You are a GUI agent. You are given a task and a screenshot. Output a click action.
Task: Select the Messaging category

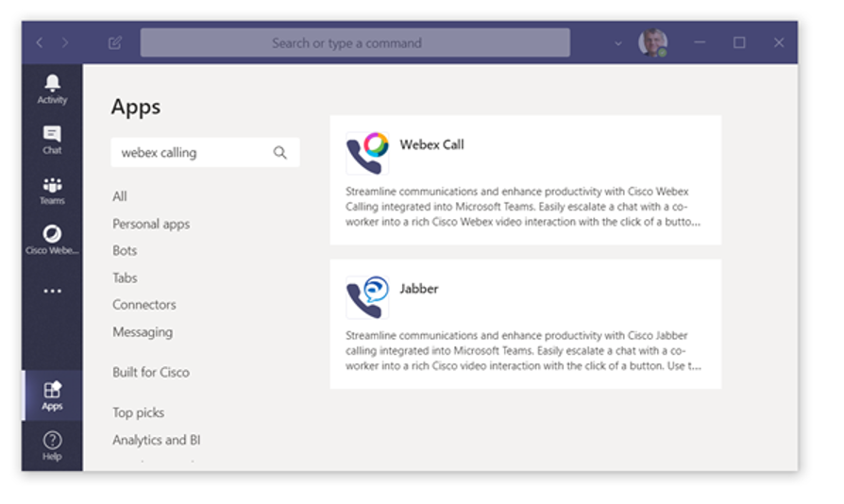(143, 332)
